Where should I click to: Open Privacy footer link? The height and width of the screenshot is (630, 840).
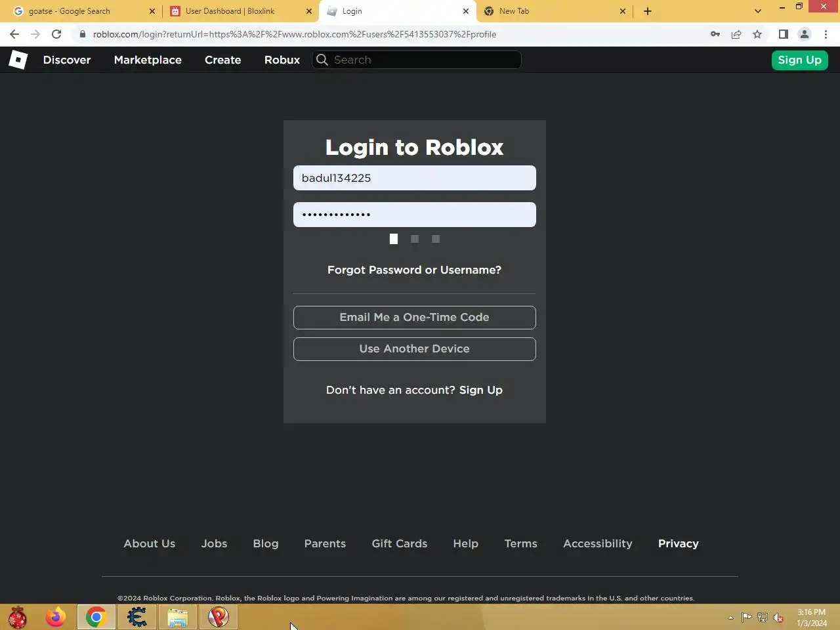click(x=679, y=543)
